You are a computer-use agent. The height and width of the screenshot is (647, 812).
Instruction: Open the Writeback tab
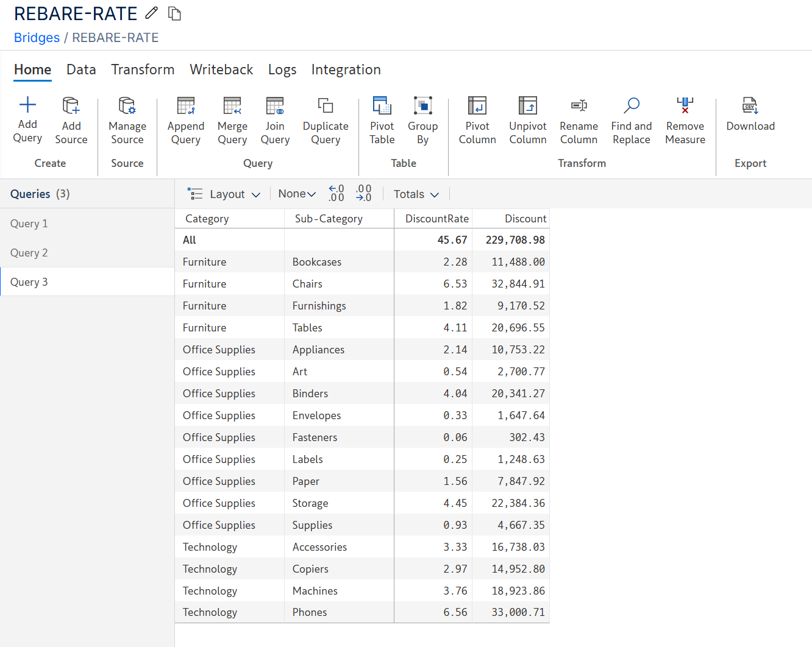[x=221, y=69]
